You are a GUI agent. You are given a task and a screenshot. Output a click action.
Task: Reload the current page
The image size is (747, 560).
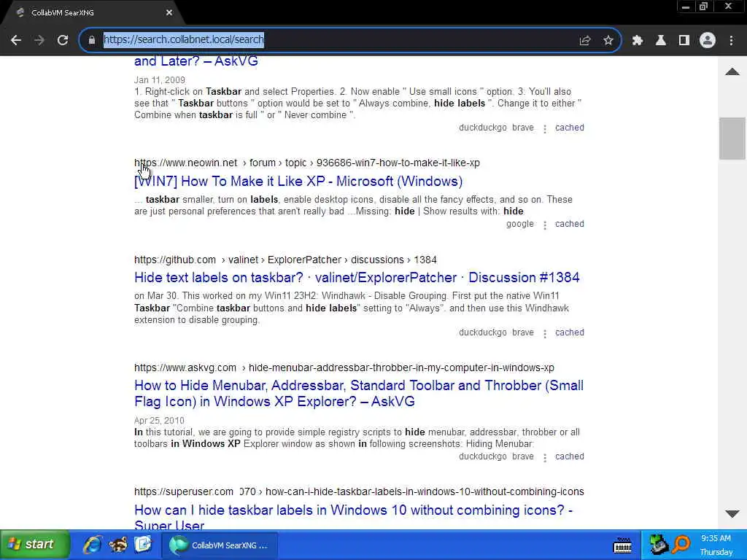click(x=63, y=40)
